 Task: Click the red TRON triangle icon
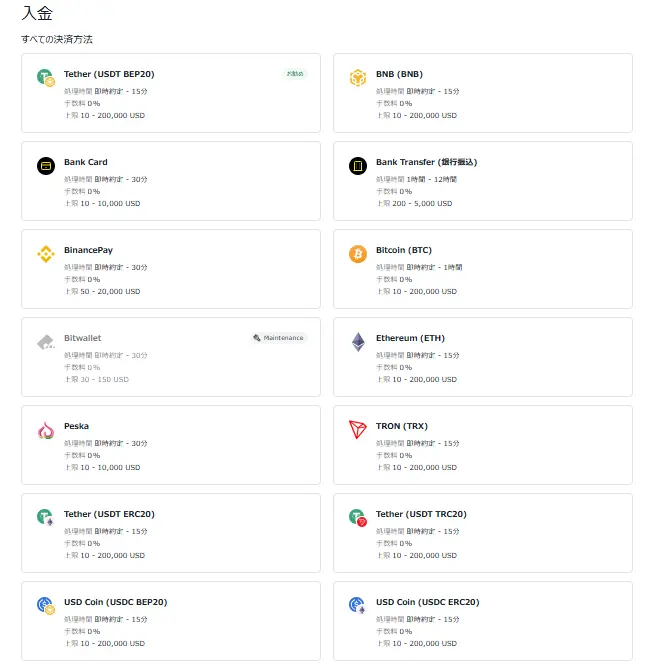[x=358, y=430]
